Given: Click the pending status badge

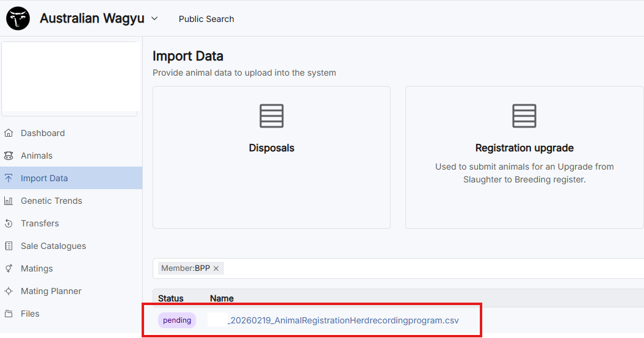Looking at the screenshot, I should click(x=177, y=320).
